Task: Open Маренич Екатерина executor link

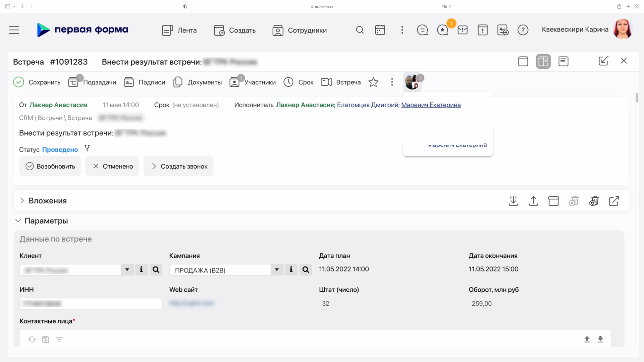Action: 431,105
